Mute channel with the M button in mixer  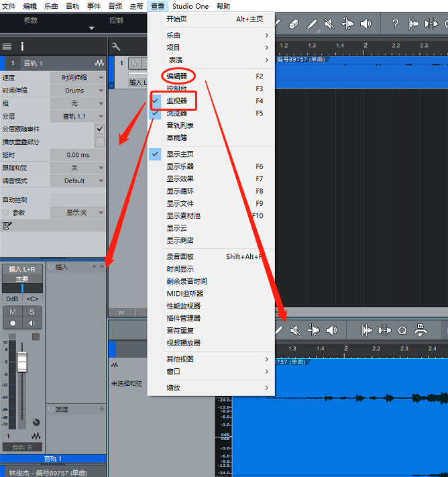13,312
